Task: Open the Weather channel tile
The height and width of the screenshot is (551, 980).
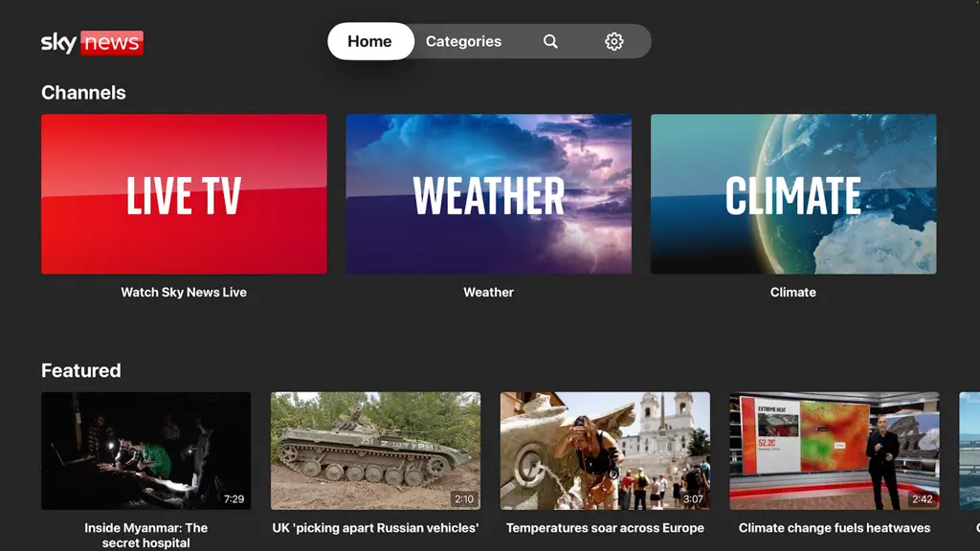Action: [489, 193]
